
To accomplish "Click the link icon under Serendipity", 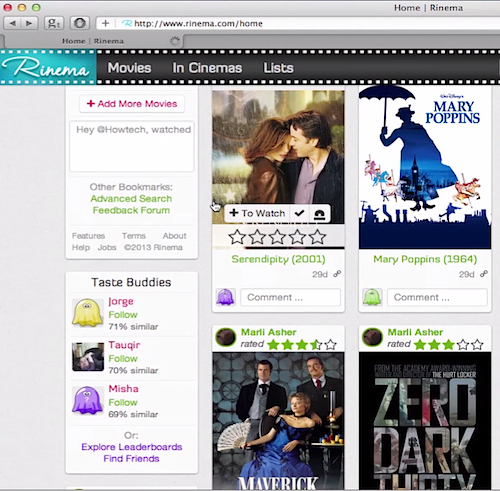I will [337, 274].
